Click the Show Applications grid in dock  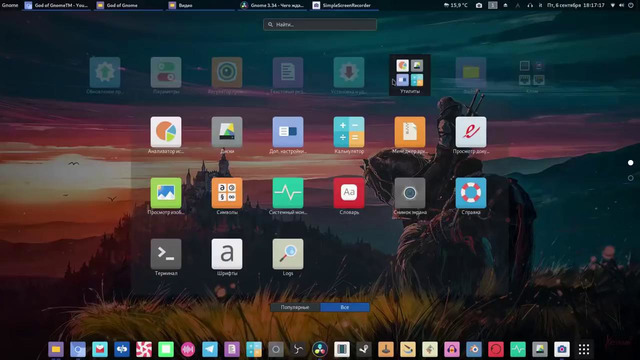point(584,349)
